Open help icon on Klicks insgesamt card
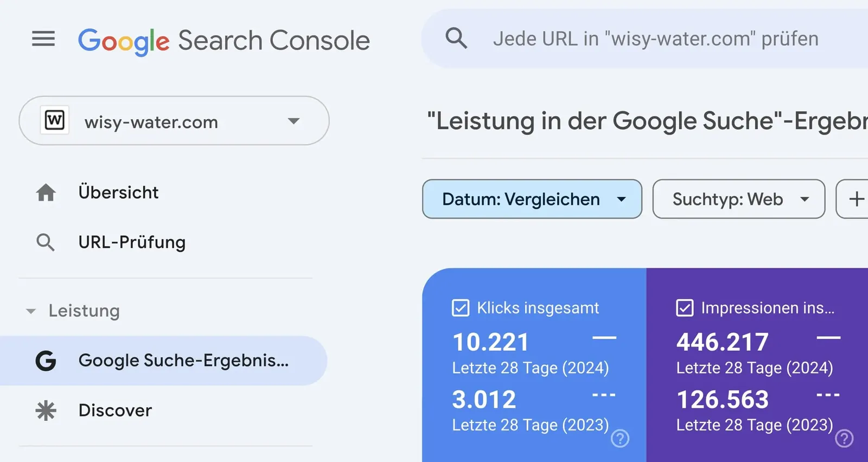 coord(620,438)
